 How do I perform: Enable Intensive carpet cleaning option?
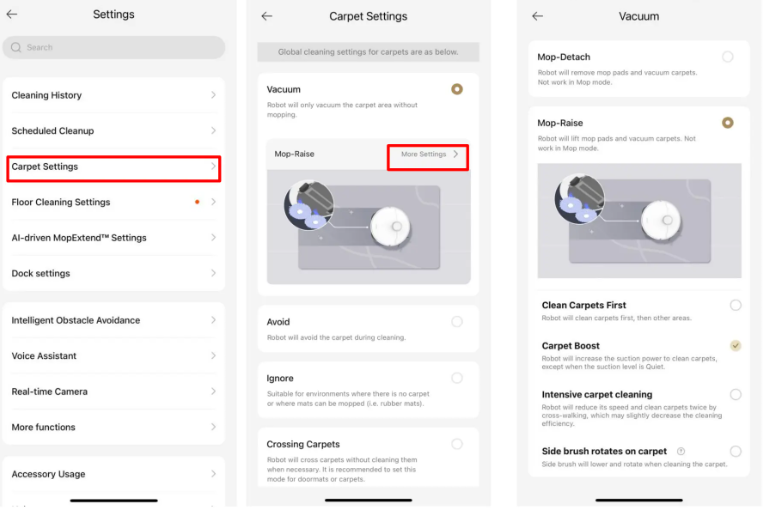tap(736, 395)
